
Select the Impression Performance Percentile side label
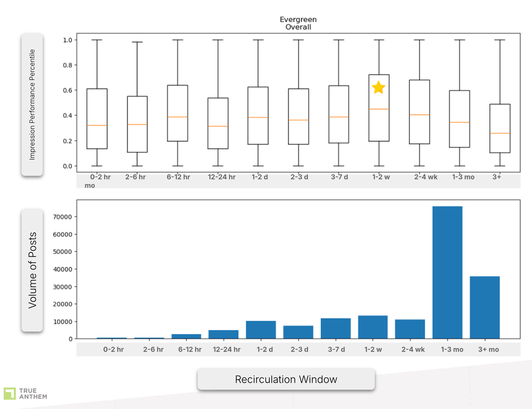(x=32, y=105)
